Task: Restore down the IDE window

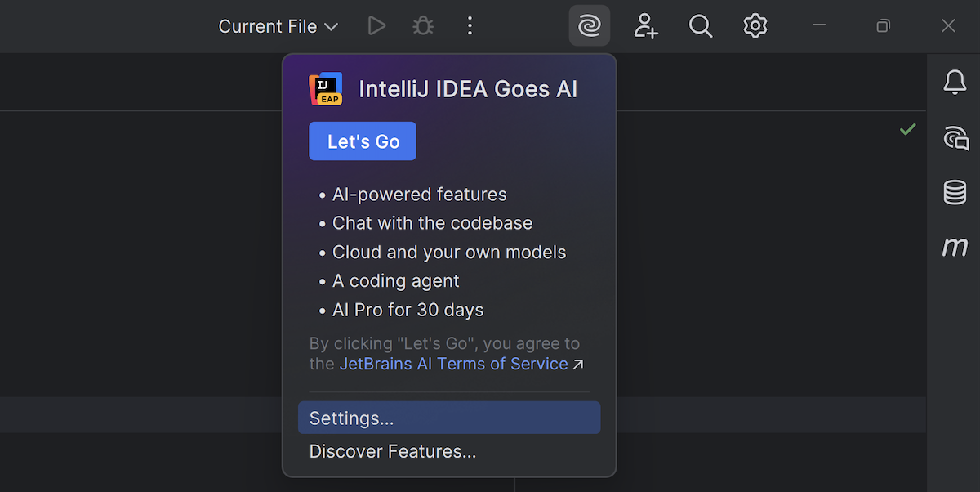Action: [883, 26]
